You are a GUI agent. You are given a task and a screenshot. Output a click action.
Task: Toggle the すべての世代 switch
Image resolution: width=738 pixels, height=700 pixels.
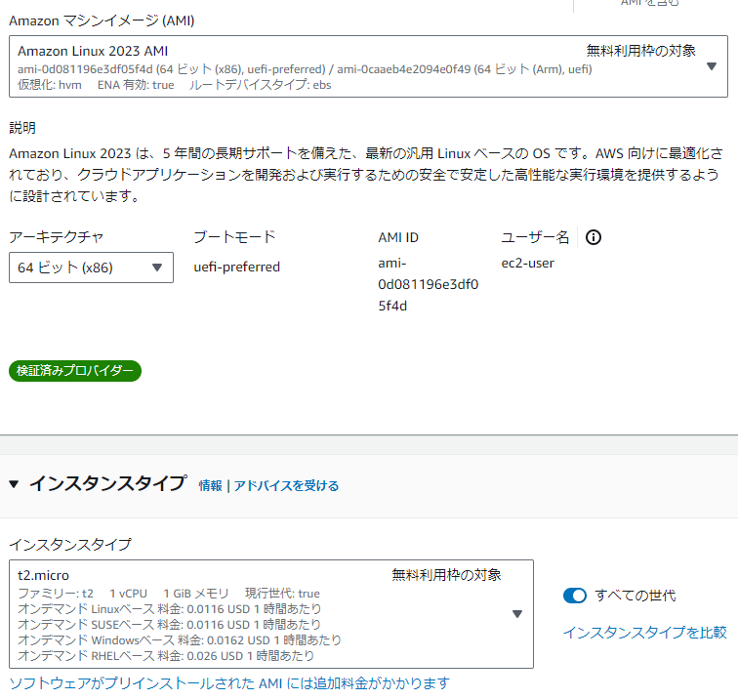coord(575,596)
